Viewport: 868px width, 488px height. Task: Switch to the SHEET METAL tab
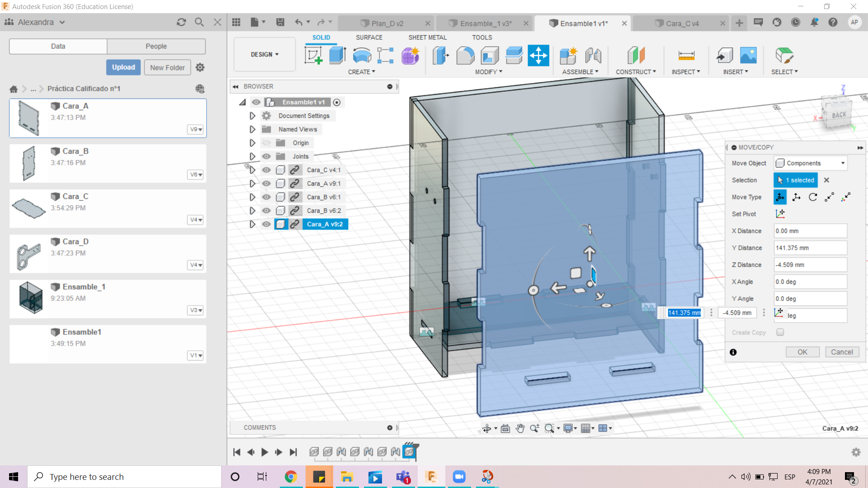point(427,38)
